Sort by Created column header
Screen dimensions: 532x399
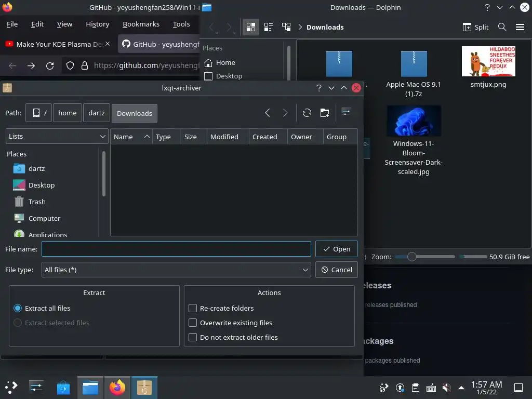(268, 137)
